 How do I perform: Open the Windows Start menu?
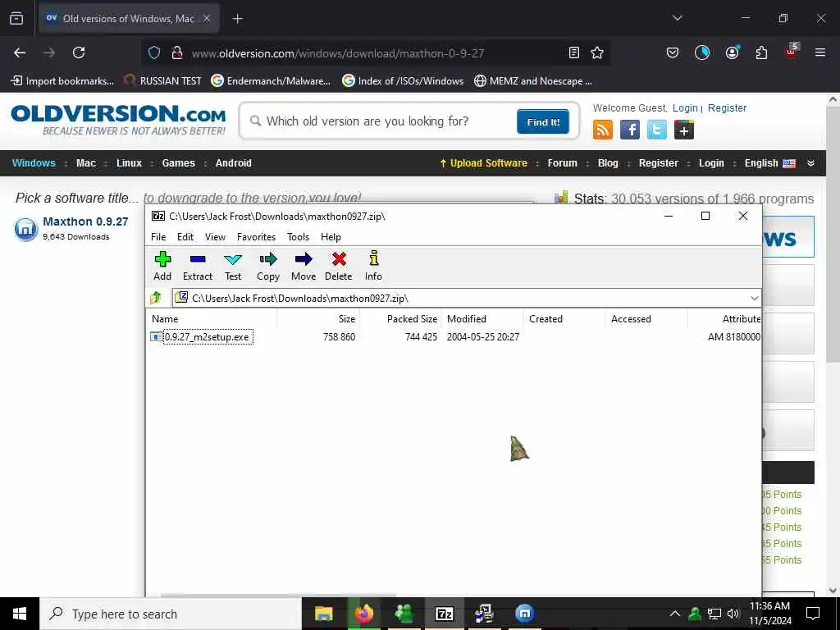20,614
